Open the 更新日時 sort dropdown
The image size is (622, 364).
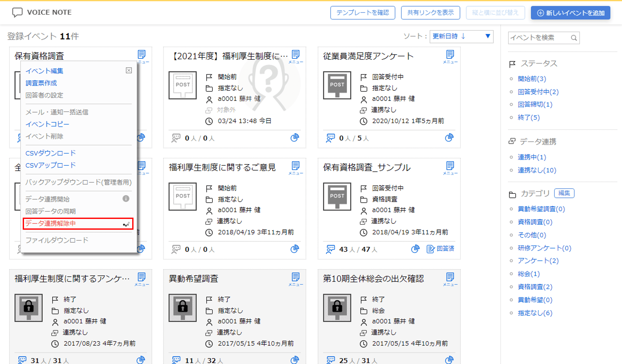pos(461,37)
